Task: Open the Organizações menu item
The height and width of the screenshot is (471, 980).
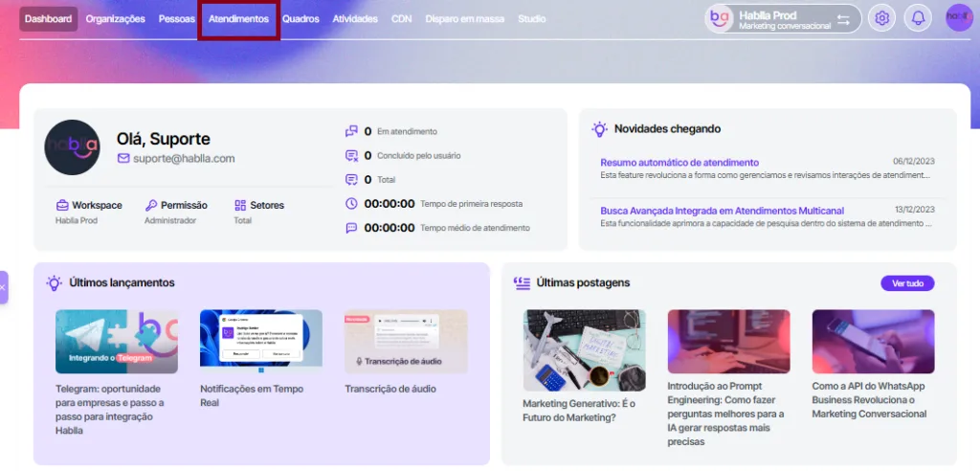Action: pos(115,19)
